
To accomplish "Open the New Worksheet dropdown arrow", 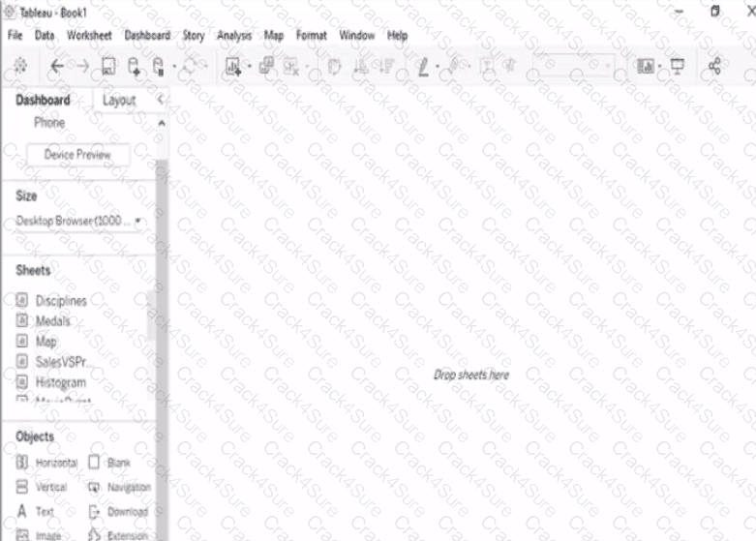I will point(250,66).
